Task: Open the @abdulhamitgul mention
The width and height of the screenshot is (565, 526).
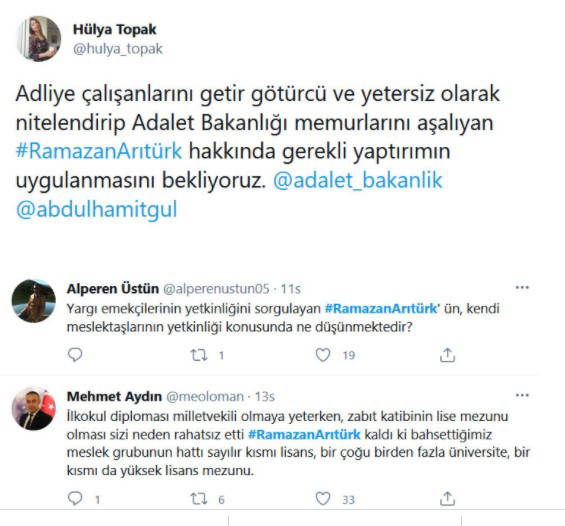Action: 97,209
